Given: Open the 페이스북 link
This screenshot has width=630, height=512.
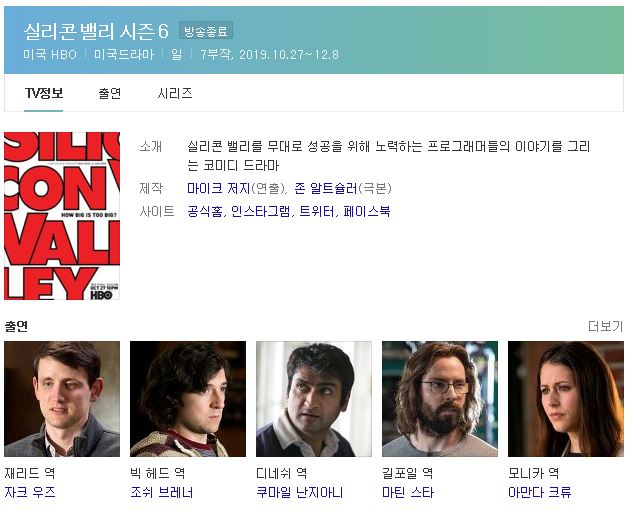Looking at the screenshot, I should click(x=367, y=211).
